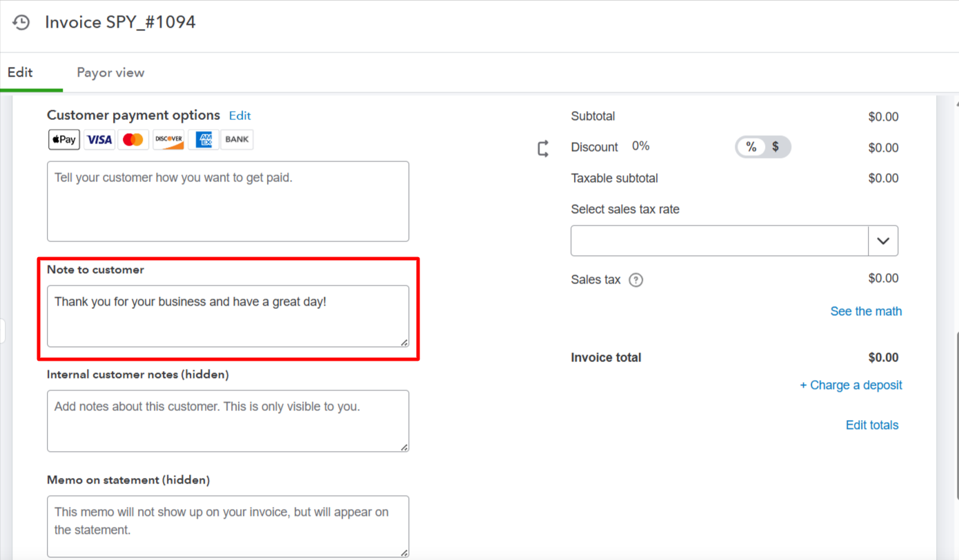Open the sales tax rate dropdown arrow

(x=883, y=241)
